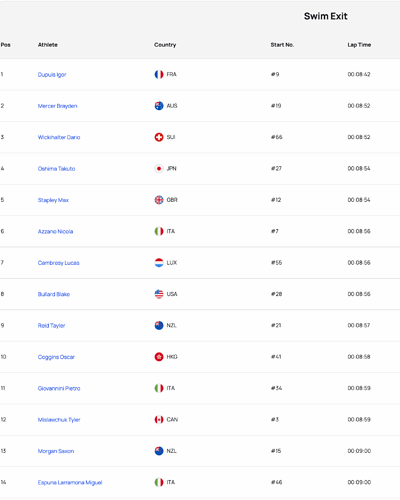The height and width of the screenshot is (500, 400).
Task: Click the Australia flag icon
Action: (159, 106)
